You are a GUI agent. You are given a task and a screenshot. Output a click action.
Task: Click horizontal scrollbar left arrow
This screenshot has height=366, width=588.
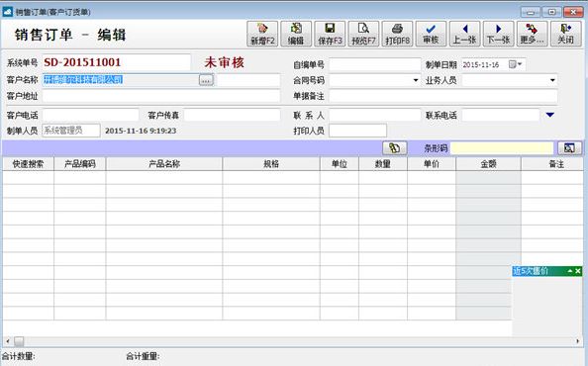(8, 341)
